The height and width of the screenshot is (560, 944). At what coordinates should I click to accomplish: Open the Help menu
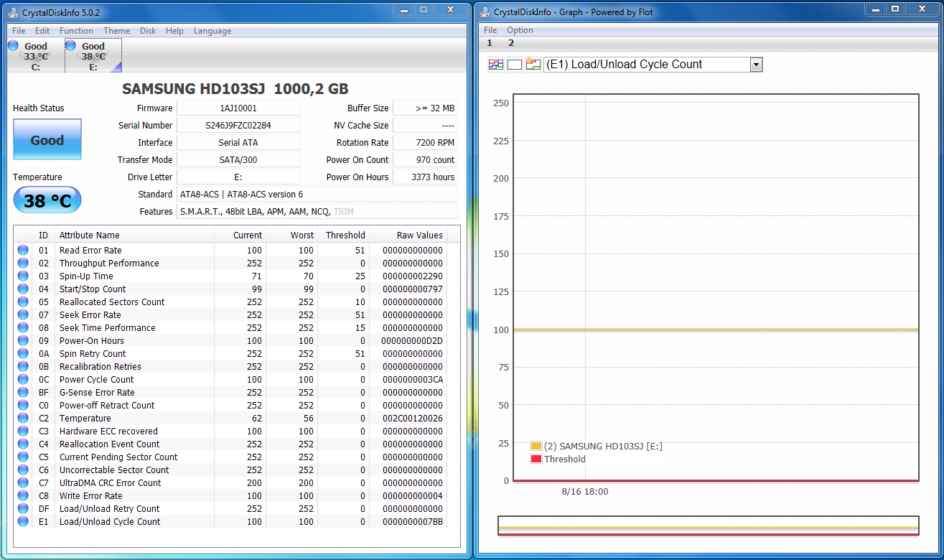point(174,31)
